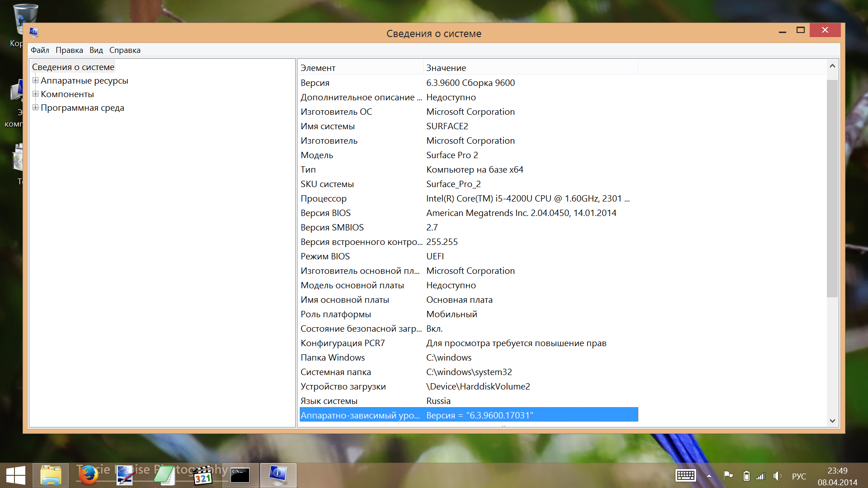The image size is (868, 488).
Task: Select the Версия SMBIOS row
Action: [x=469, y=227]
